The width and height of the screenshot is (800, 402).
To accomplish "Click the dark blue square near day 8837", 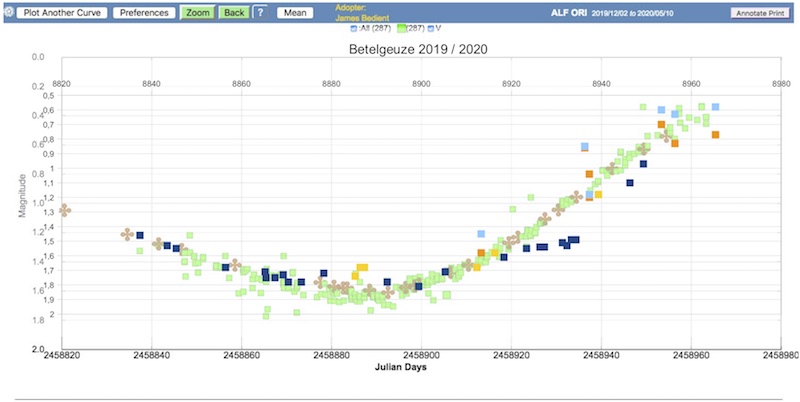I will [x=140, y=234].
